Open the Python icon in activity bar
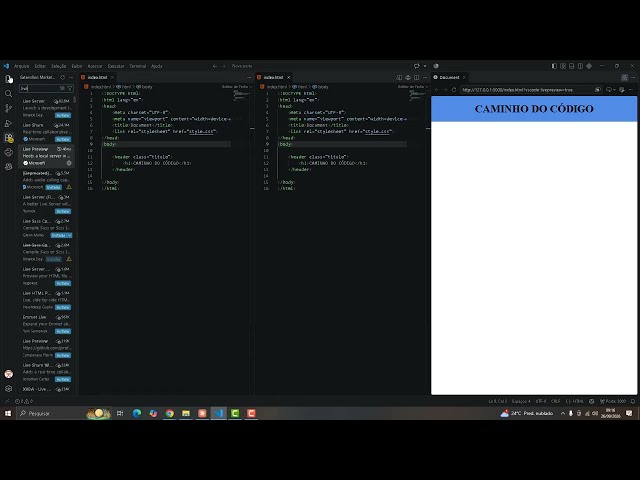Screen dimensions: 640x480 pos(9,152)
